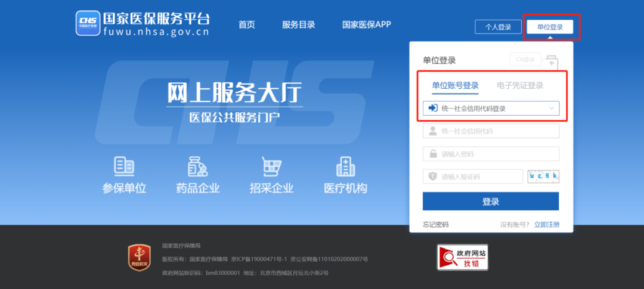644x289 pixels.
Task: Open the 国家医保APP menu item
Action: coord(366,25)
